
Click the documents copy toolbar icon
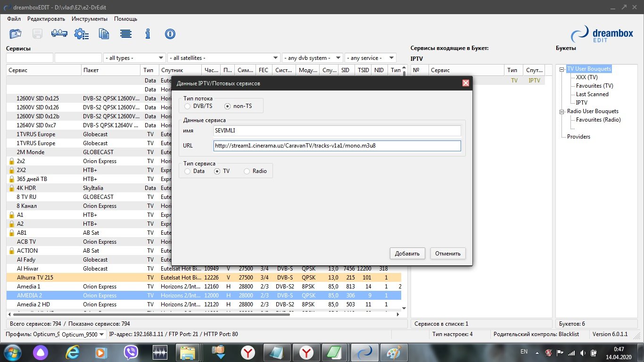104,34
